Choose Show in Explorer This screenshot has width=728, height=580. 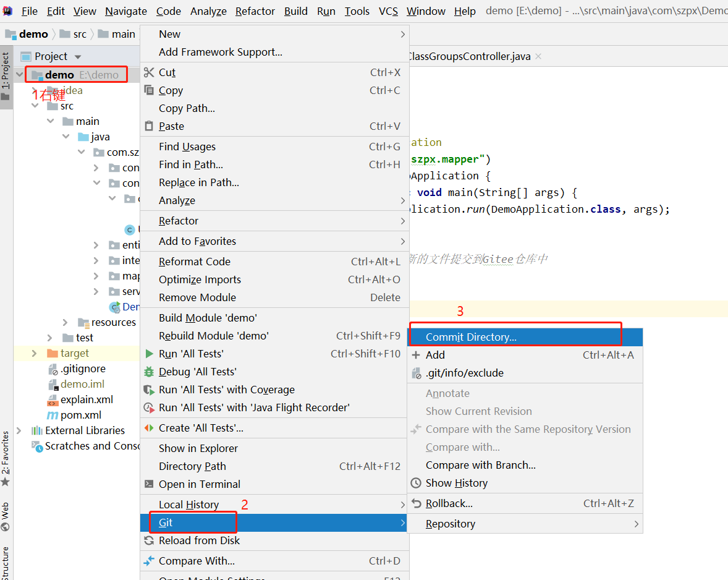274,448
